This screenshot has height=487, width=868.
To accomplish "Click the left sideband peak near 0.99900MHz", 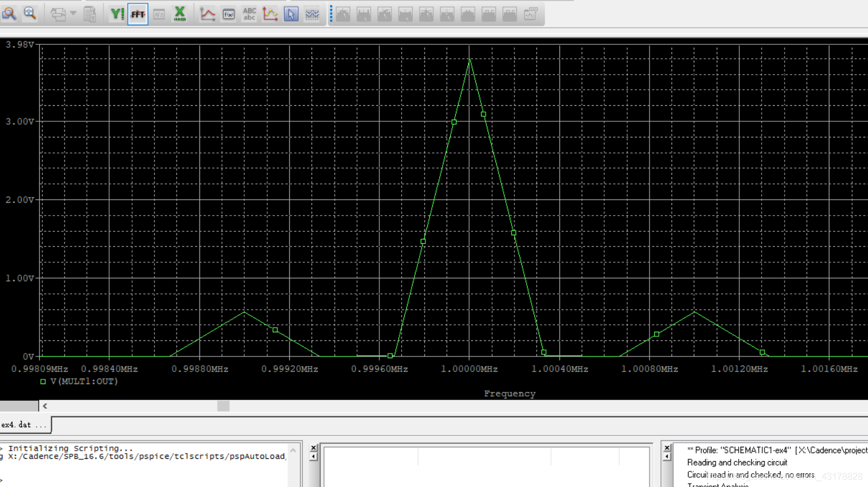I will pos(244,312).
